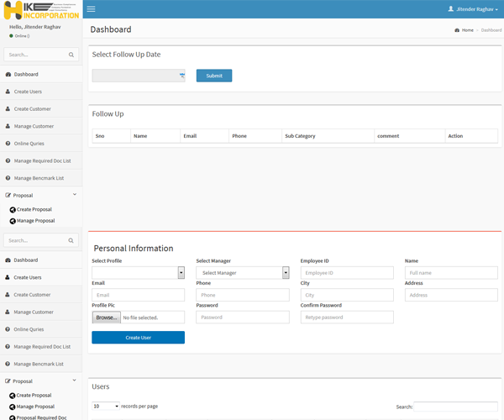
Task: Open Dashboard label in lower sidebar
Action: [26, 260]
